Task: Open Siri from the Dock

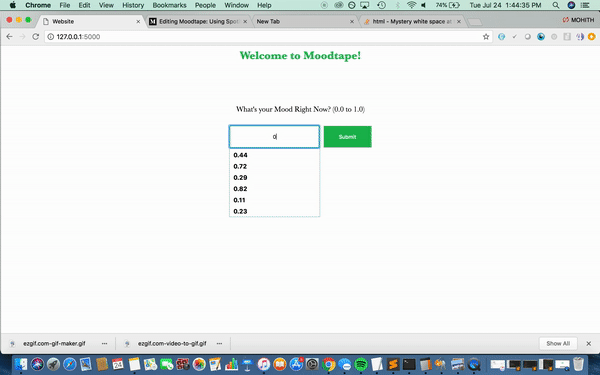Action: (38, 364)
